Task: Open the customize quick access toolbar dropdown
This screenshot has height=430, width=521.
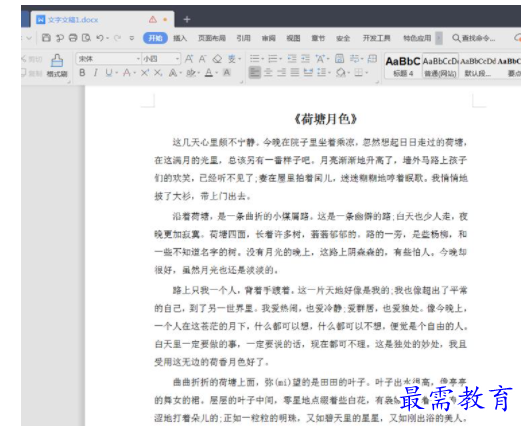Action: pos(132,38)
